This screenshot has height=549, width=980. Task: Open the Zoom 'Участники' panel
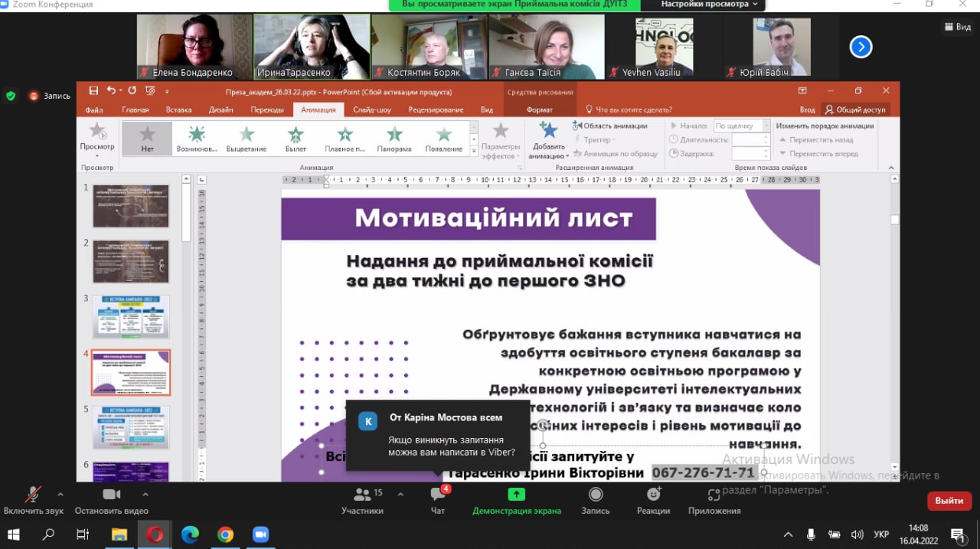click(363, 500)
